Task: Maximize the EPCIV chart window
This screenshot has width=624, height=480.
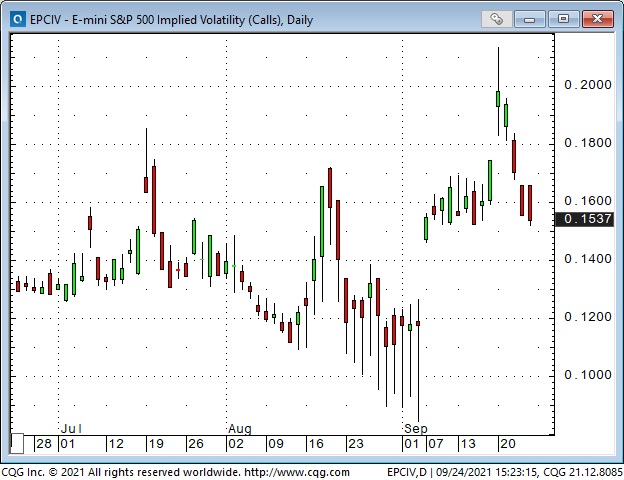Action: point(563,19)
